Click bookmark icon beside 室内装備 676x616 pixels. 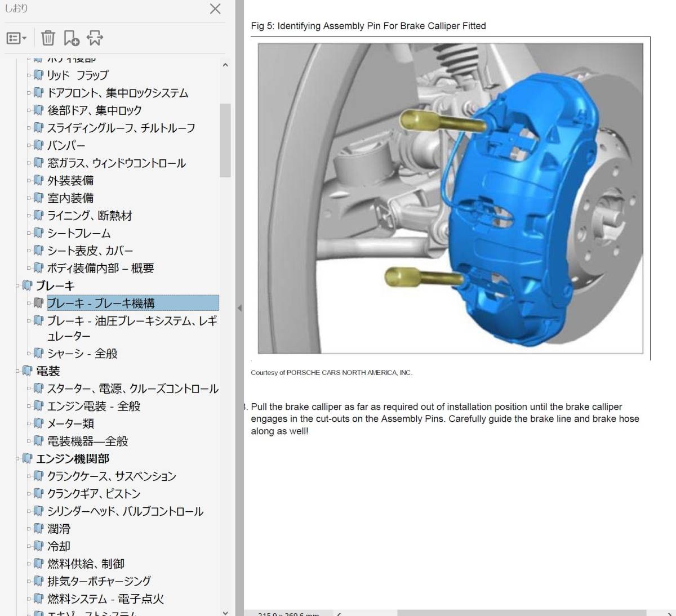(38, 198)
